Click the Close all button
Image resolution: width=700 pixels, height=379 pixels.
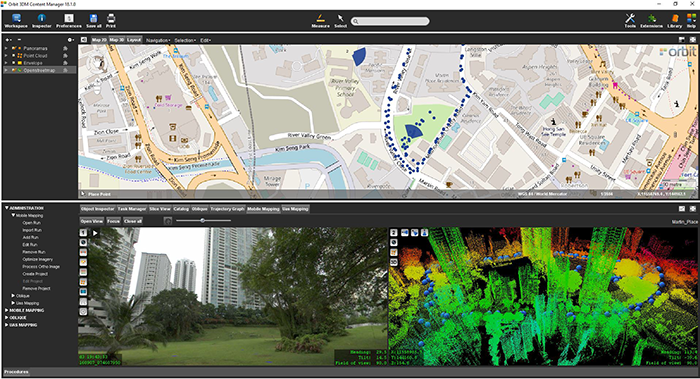133,221
